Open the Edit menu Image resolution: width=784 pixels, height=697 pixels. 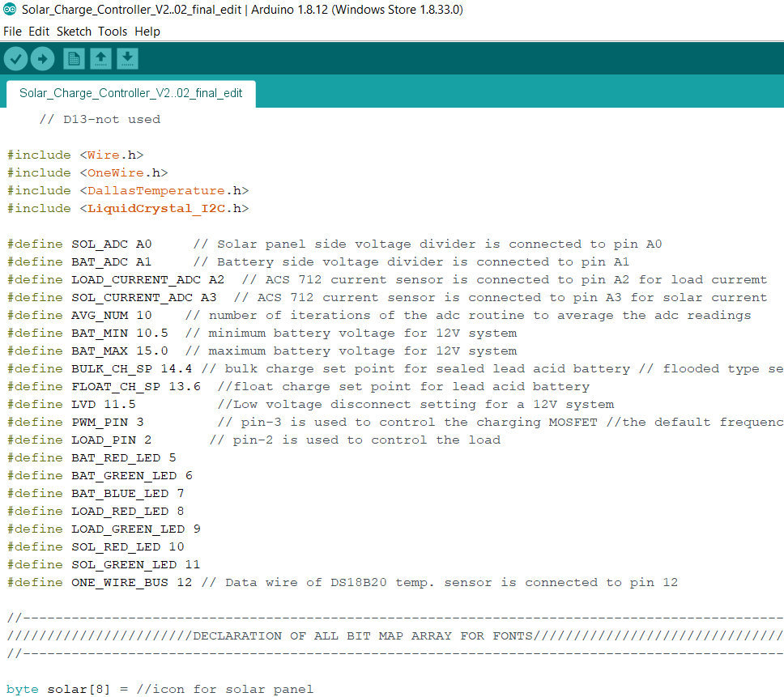37,32
